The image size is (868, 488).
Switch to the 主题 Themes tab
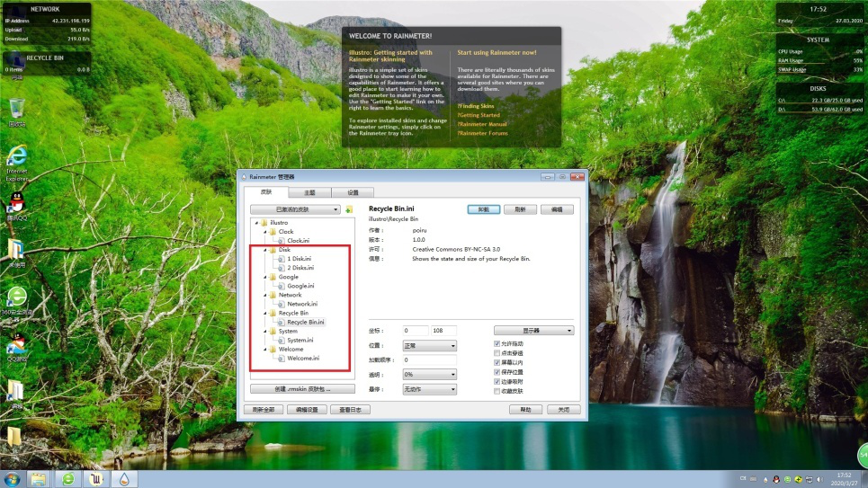pyautogui.click(x=309, y=192)
